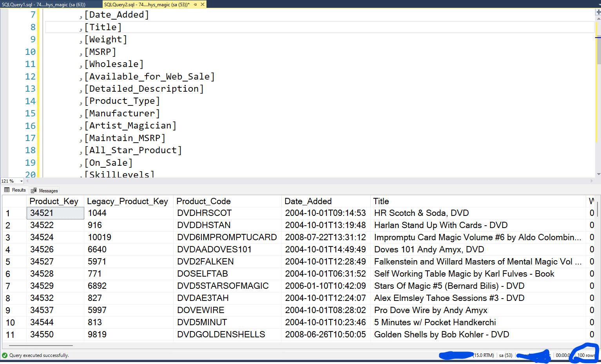Click the editor split handle icon
The image size is (601, 364).
598,12
